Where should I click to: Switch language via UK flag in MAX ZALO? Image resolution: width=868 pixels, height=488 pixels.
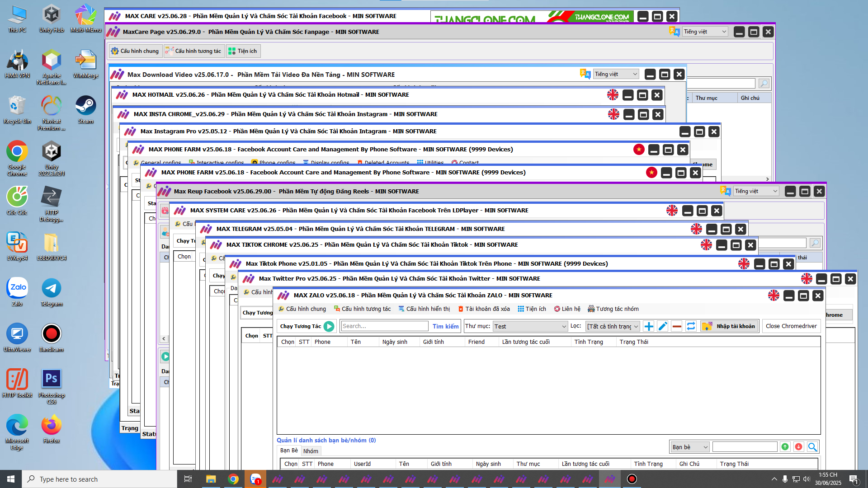(x=774, y=296)
